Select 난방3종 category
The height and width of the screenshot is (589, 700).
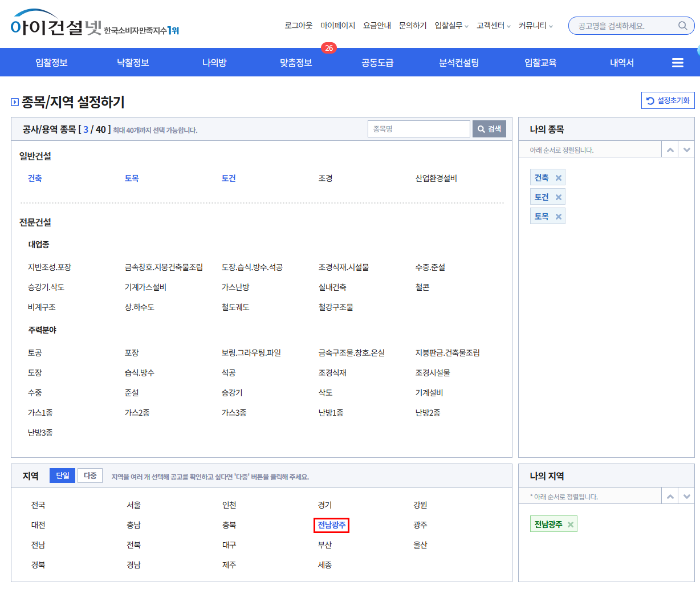pyautogui.click(x=40, y=433)
